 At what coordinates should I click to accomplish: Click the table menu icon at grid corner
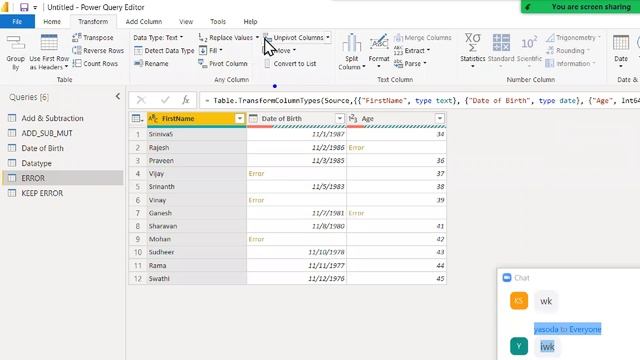pyautogui.click(x=138, y=118)
